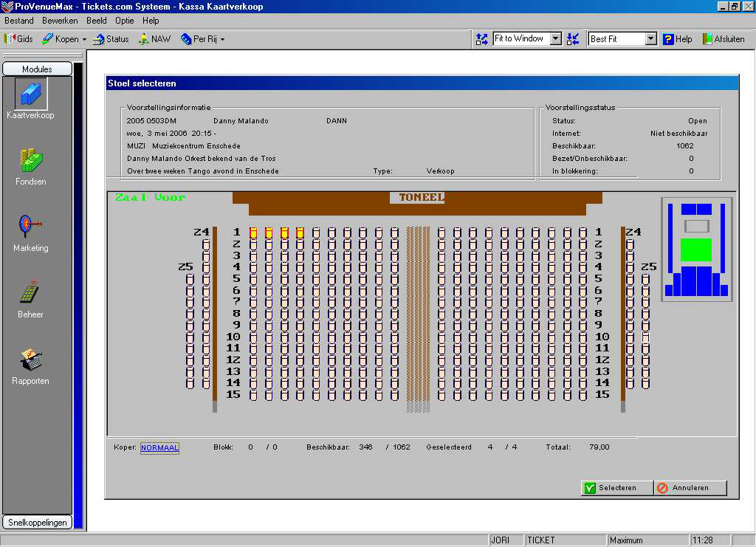Select fifth seat in row 1

click(x=316, y=233)
